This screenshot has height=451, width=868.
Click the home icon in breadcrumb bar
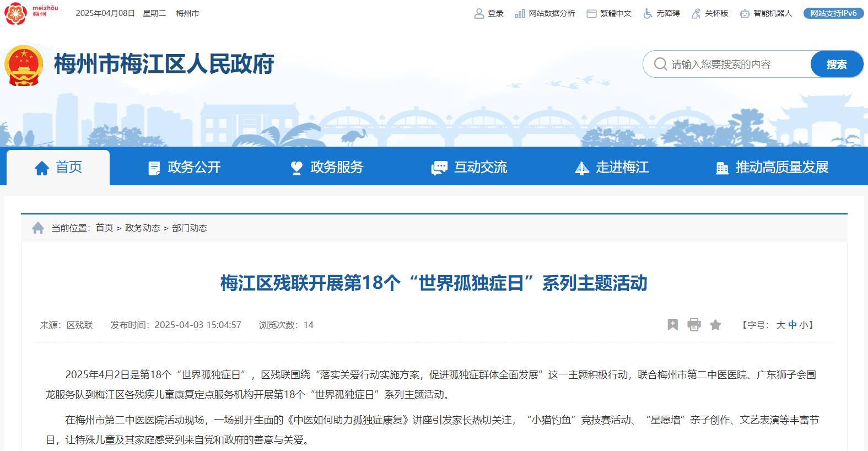[38, 228]
